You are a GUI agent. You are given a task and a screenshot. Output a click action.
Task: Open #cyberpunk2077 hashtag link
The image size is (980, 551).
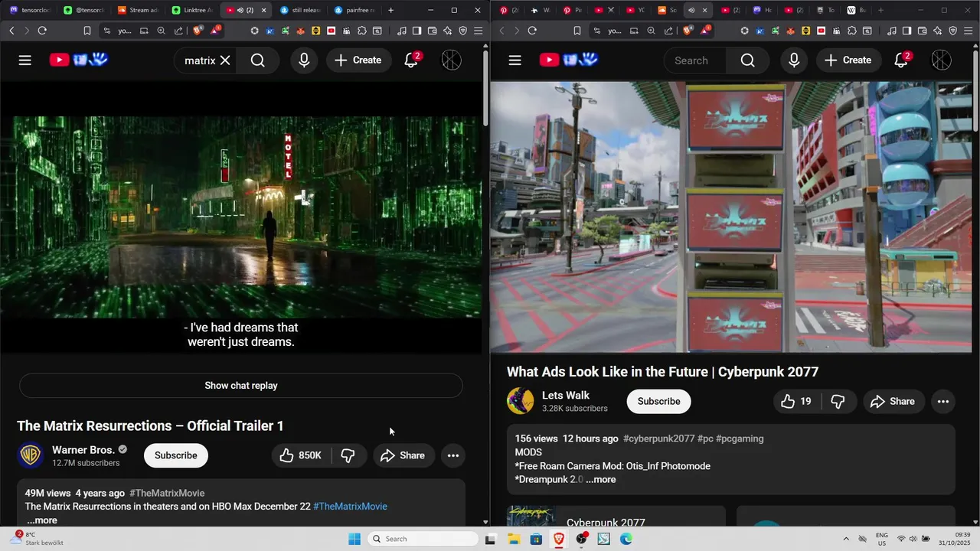658,439
